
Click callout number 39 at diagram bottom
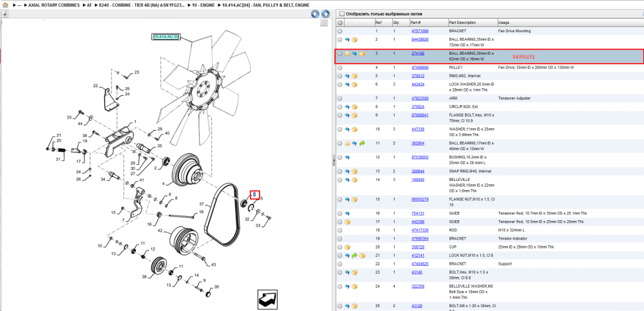pyautogui.click(x=216, y=287)
